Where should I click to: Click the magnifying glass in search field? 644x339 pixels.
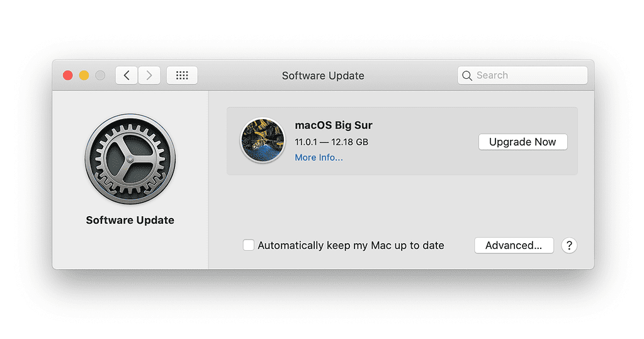pos(467,76)
